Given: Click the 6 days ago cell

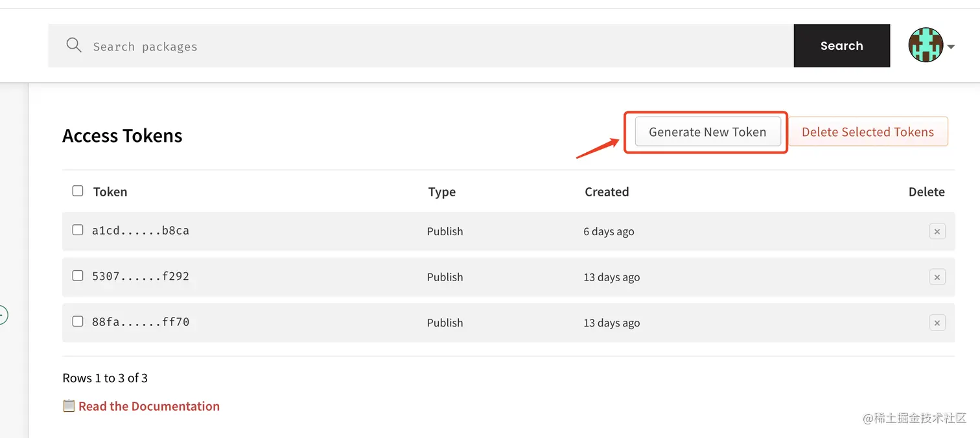Looking at the screenshot, I should pyautogui.click(x=609, y=232).
